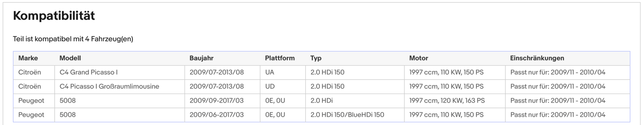Viewport: 644px width, 125px height.
Task: Click the 120 KW, 163 PS motor cell
Action: [455, 101]
